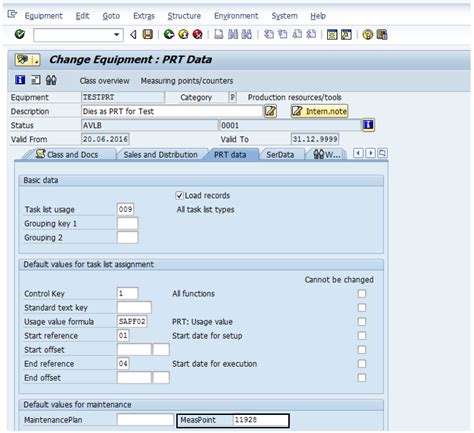
Task: Show next tabs with right arrow
Action: point(370,153)
